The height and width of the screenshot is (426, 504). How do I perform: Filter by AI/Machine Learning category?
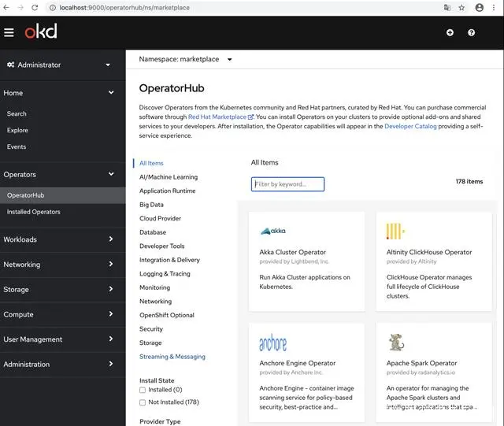[x=169, y=177]
